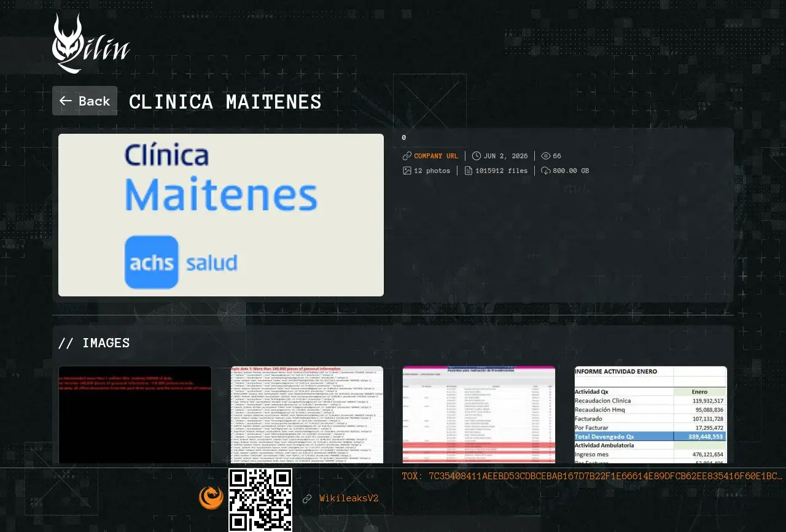Image resolution: width=786 pixels, height=532 pixels.
Task: Open the WikileaksV2 footer link
Action: [x=349, y=498]
